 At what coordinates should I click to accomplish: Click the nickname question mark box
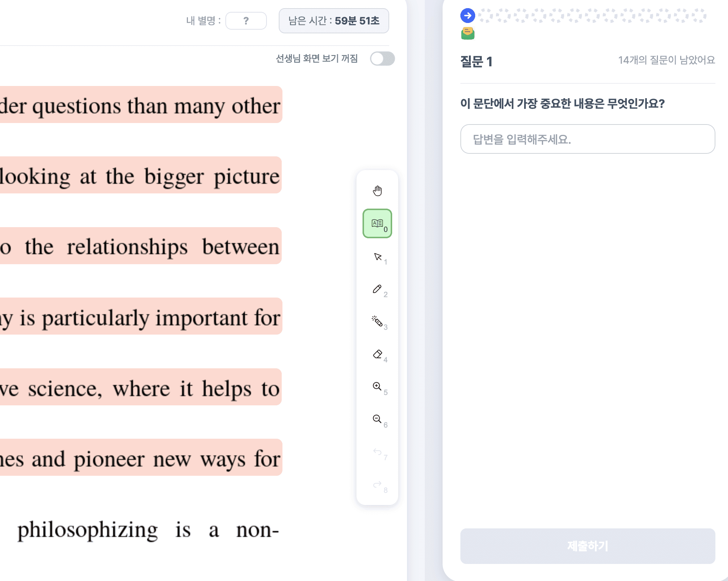(x=246, y=21)
